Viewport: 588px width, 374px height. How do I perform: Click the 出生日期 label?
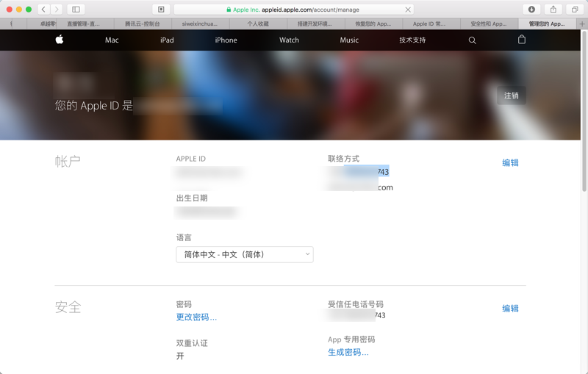tap(192, 198)
